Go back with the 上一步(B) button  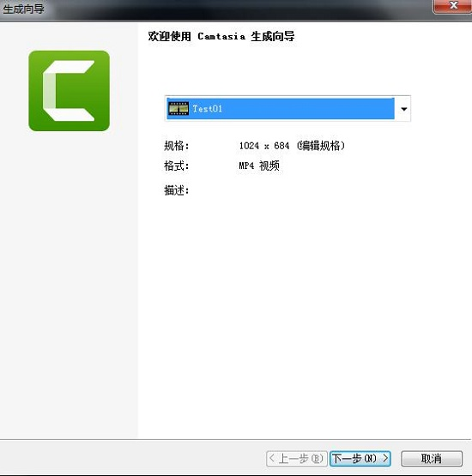tap(296, 458)
